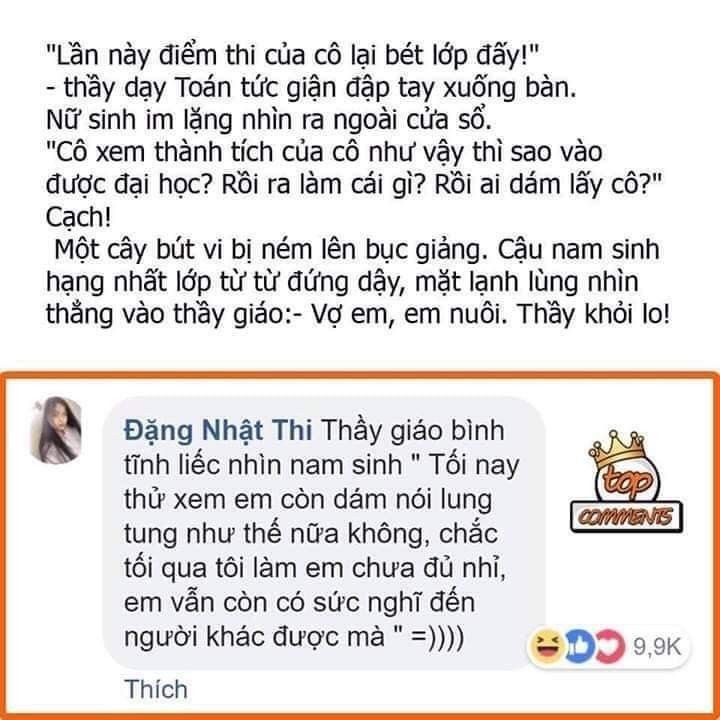Click the Thích link below the comment

(x=156, y=690)
